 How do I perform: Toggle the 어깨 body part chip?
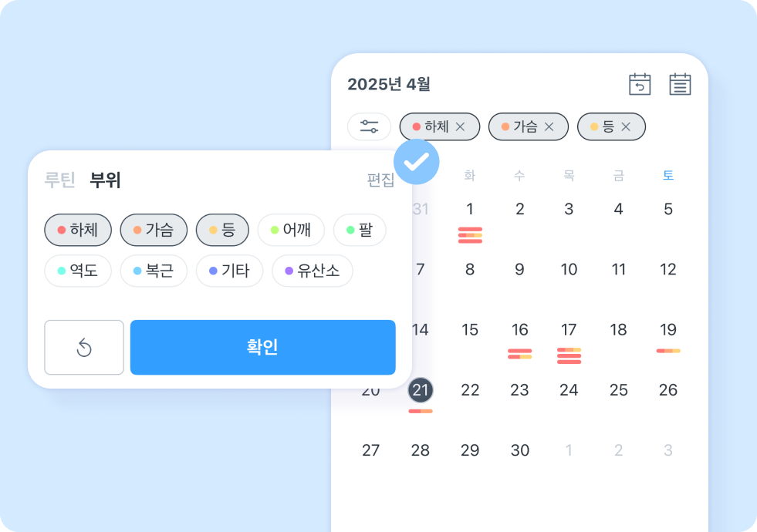(x=291, y=230)
